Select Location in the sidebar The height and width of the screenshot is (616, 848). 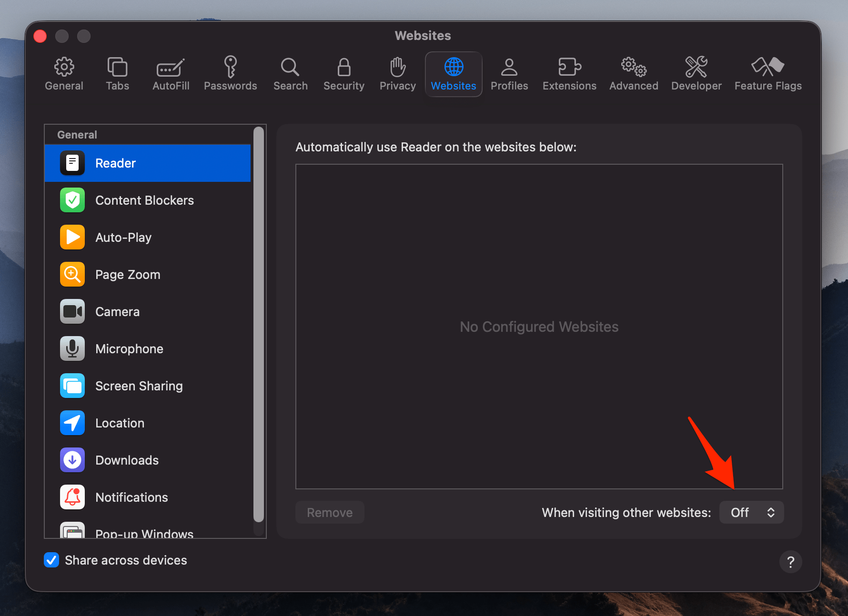pos(148,423)
